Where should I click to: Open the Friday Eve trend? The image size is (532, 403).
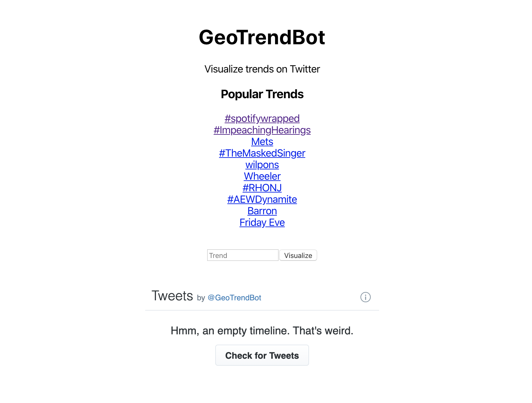coord(262,222)
